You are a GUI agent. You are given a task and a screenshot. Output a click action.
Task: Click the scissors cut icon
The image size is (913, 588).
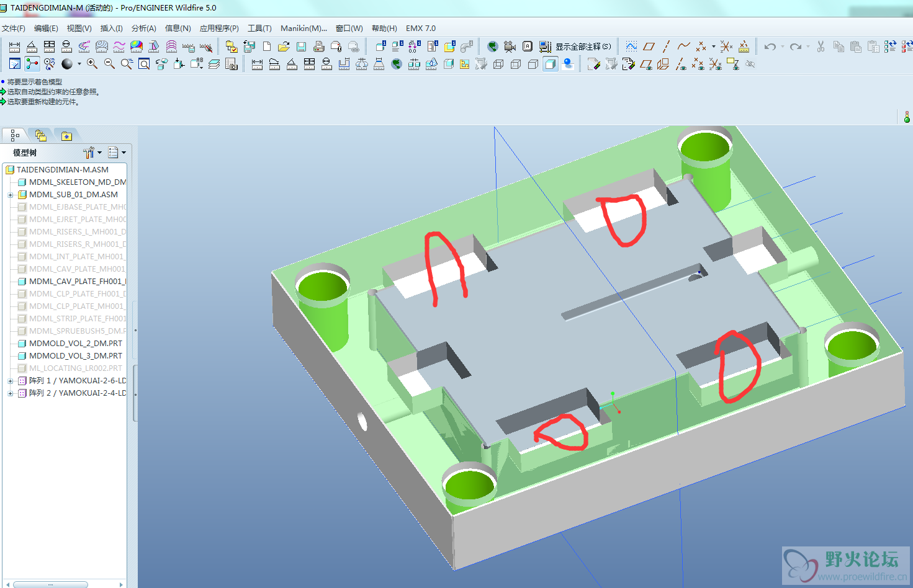coord(821,47)
